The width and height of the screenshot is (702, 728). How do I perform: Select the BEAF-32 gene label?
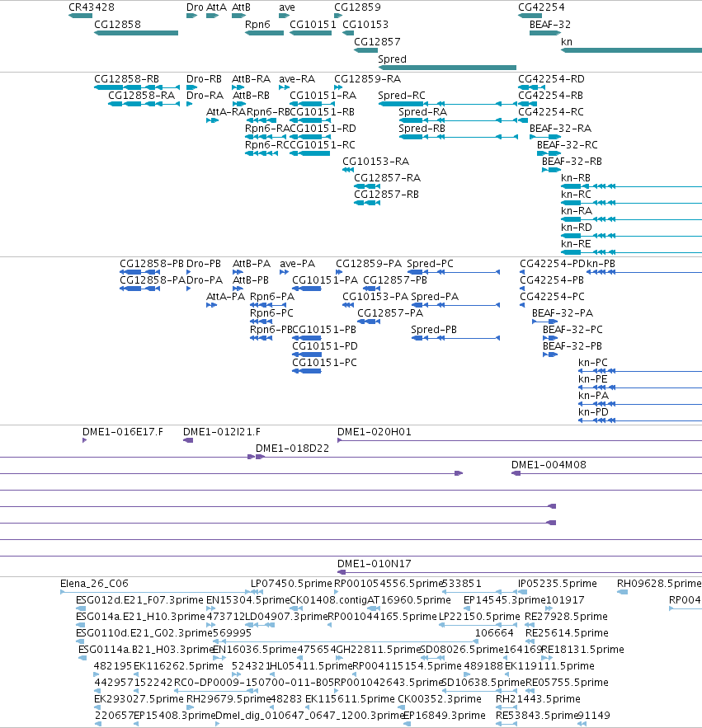[550, 25]
